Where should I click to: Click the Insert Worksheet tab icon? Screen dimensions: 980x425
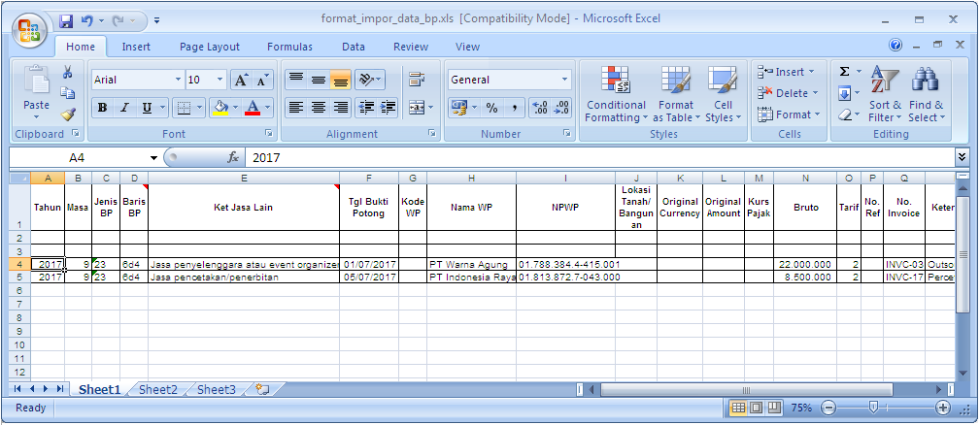tap(263, 389)
